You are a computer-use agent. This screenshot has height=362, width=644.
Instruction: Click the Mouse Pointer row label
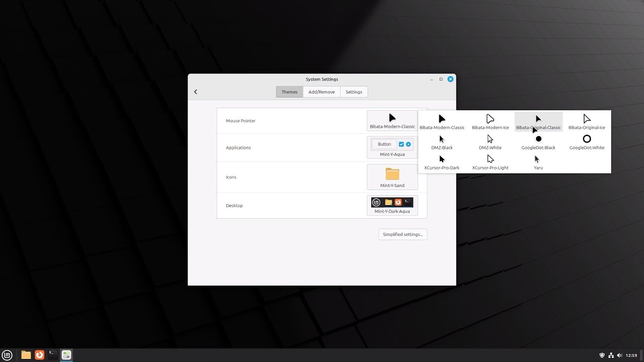point(240,121)
